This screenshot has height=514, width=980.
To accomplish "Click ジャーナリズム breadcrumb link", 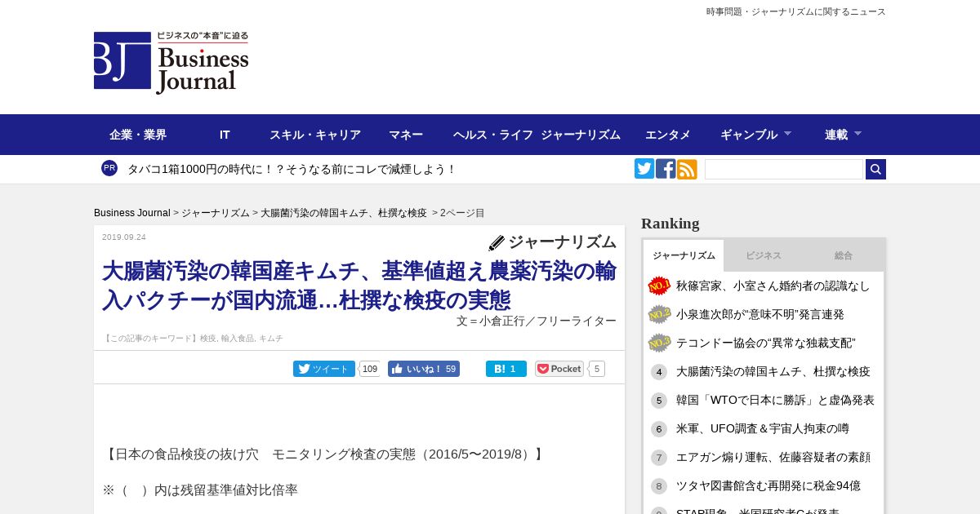I will [216, 213].
